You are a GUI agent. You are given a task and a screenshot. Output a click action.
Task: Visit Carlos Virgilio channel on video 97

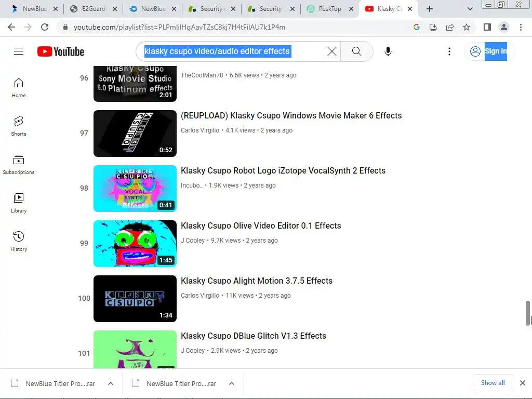(x=200, y=130)
